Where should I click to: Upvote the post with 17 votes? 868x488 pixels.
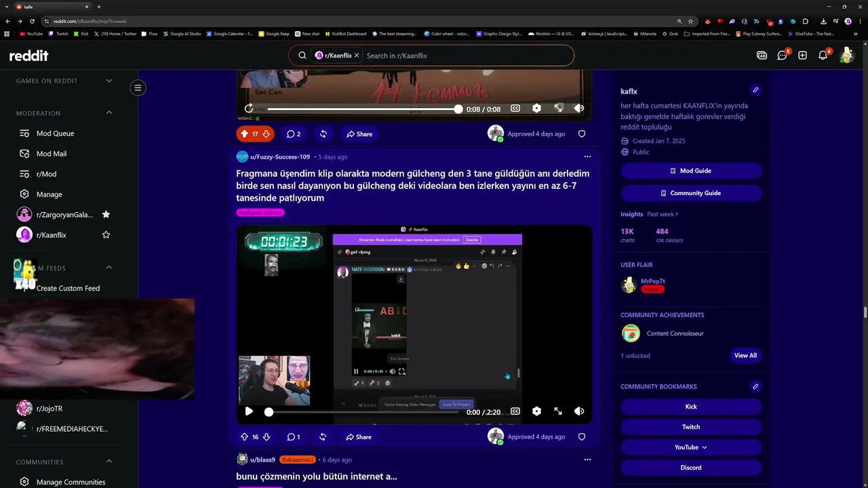pos(244,134)
